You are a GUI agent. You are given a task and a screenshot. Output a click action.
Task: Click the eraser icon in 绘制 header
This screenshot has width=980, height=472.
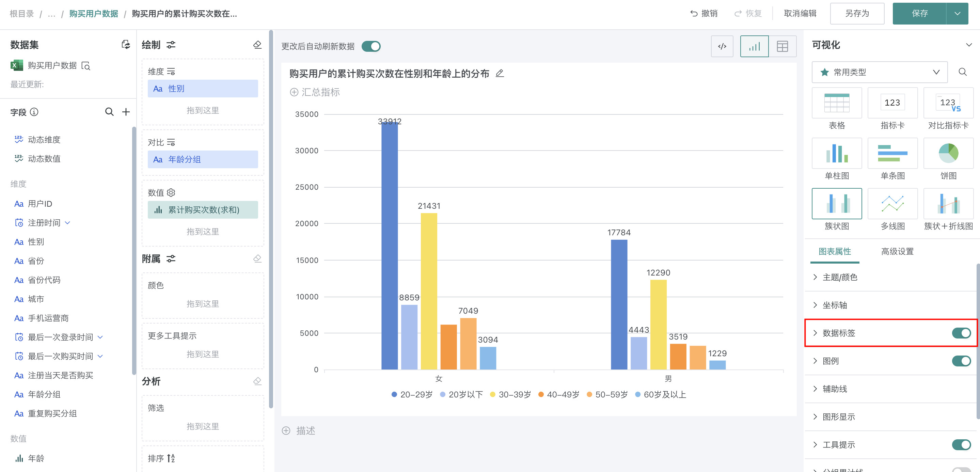point(257,45)
